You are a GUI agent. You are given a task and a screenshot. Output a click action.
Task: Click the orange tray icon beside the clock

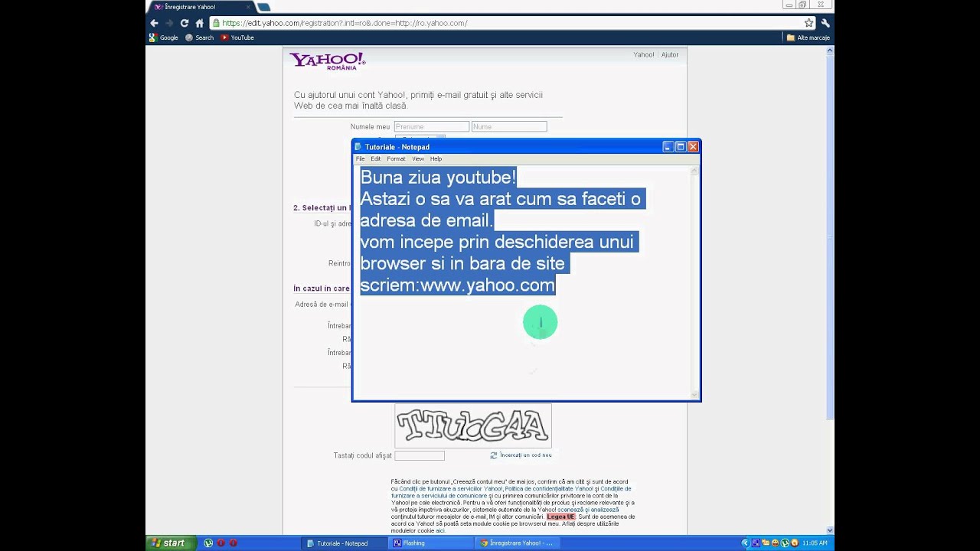pos(795,543)
